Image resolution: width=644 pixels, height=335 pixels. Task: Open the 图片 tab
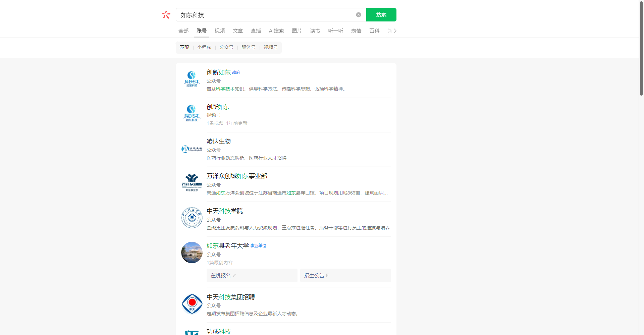pyautogui.click(x=297, y=31)
